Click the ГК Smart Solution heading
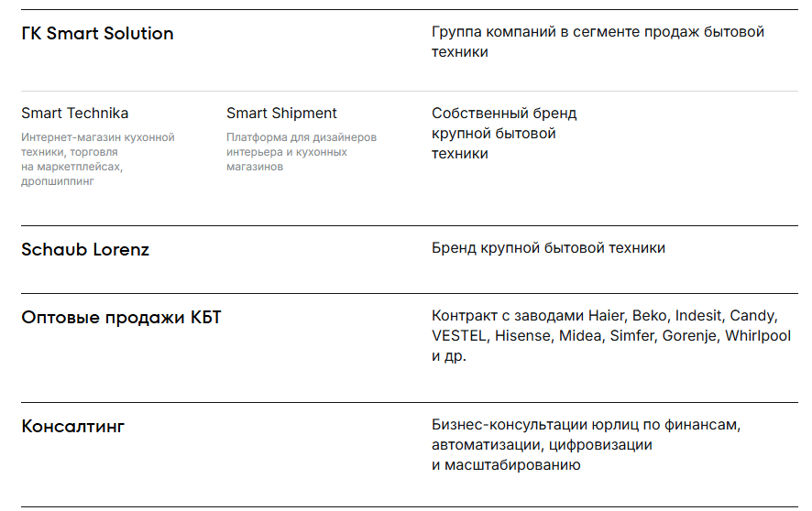This screenshot has height=511, width=812. pos(97,34)
